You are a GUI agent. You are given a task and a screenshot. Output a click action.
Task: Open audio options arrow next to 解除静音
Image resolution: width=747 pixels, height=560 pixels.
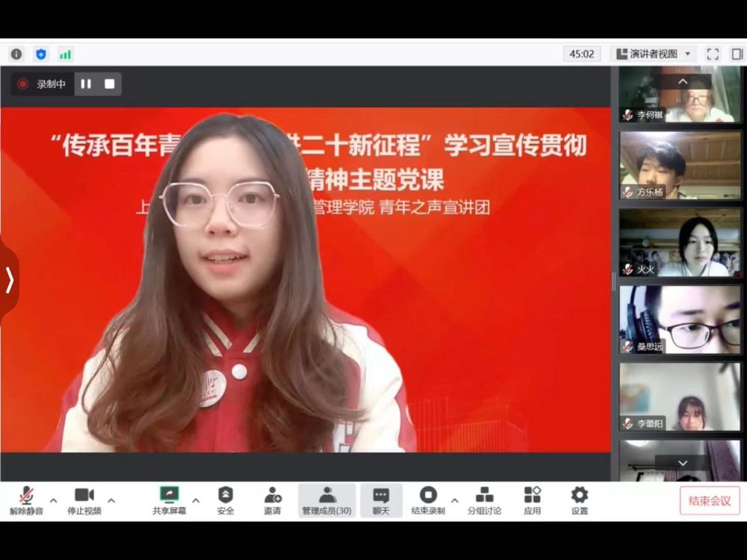coord(53,500)
